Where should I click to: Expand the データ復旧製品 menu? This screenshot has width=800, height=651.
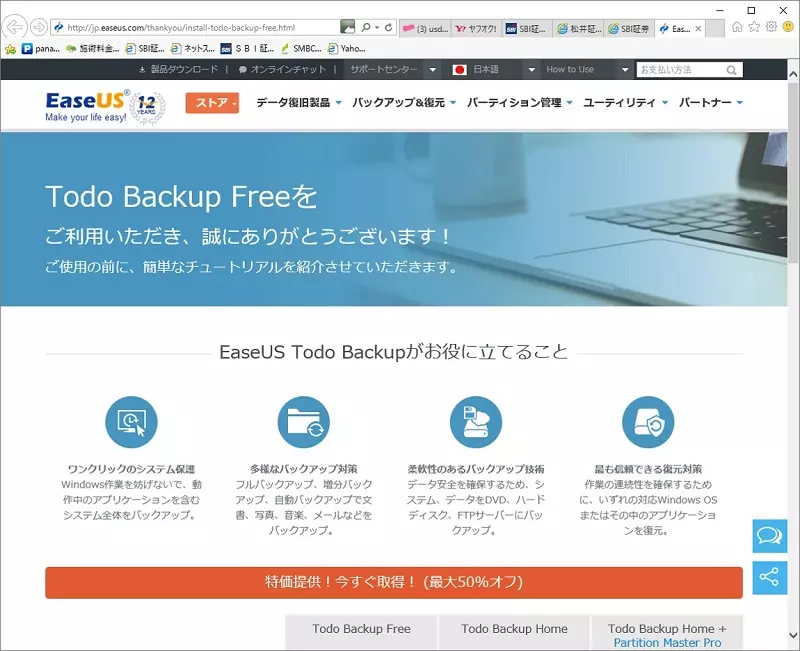click(x=299, y=103)
